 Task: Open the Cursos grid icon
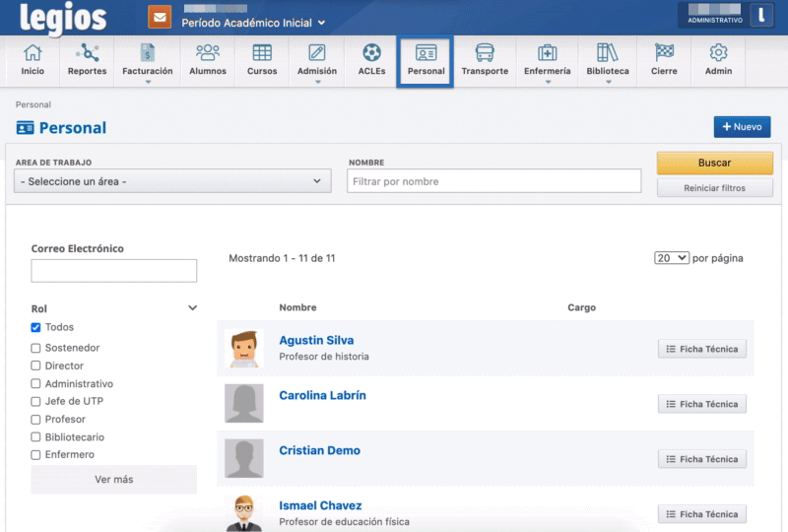pyautogui.click(x=262, y=59)
